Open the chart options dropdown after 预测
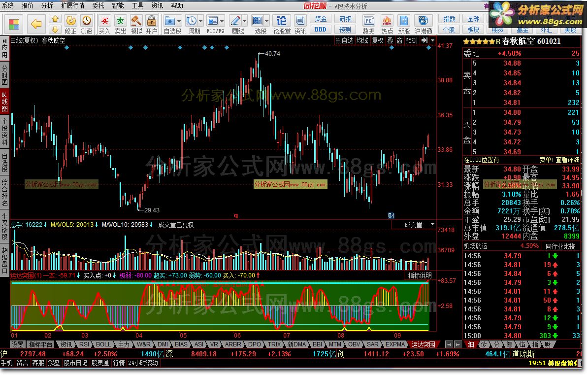 (432, 40)
